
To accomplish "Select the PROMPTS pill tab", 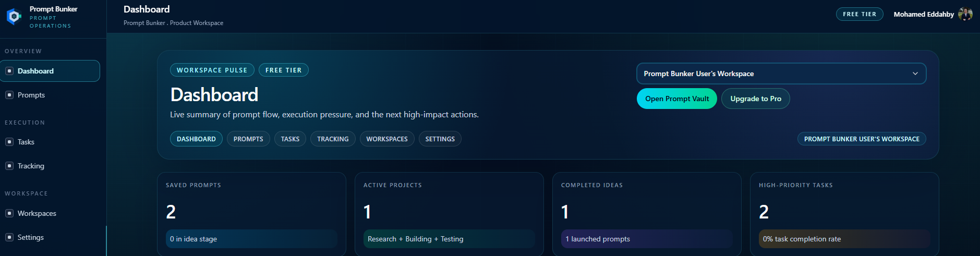I will click(248, 139).
